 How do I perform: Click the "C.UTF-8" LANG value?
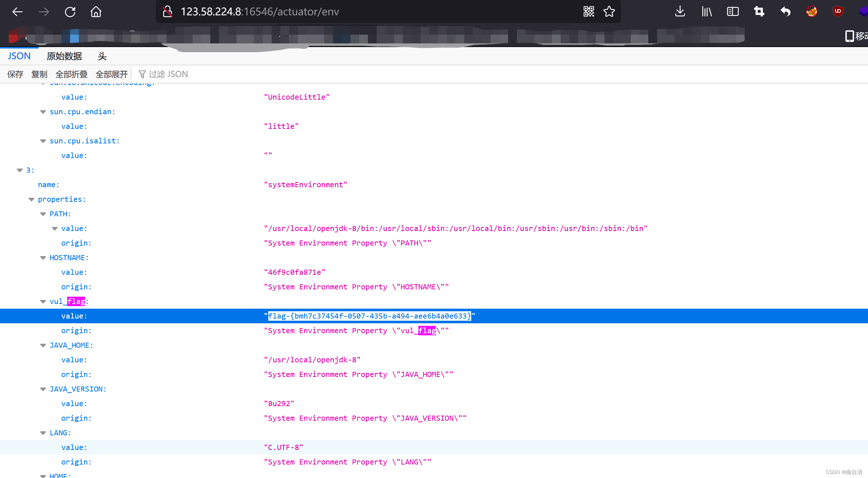coord(284,447)
